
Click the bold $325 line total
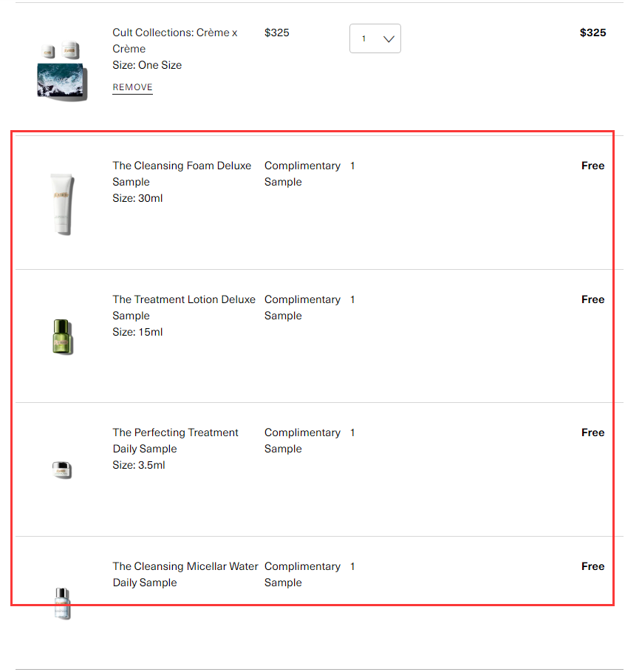(x=592, y=33)
